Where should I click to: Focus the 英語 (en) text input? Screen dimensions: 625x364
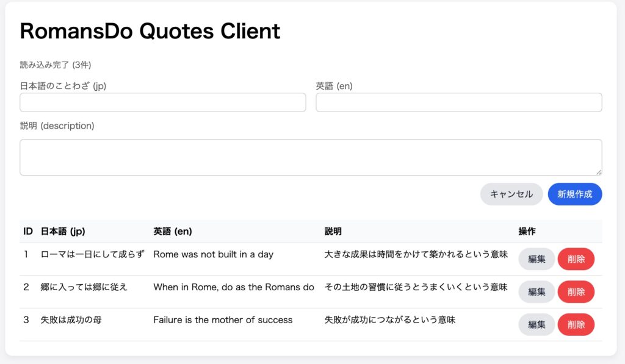click(458, 102)
